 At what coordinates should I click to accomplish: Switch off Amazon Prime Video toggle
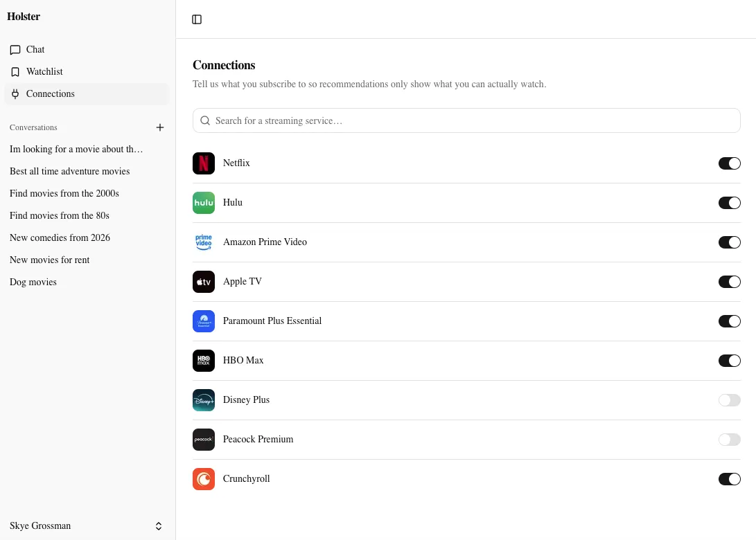(x=729, y=242)
